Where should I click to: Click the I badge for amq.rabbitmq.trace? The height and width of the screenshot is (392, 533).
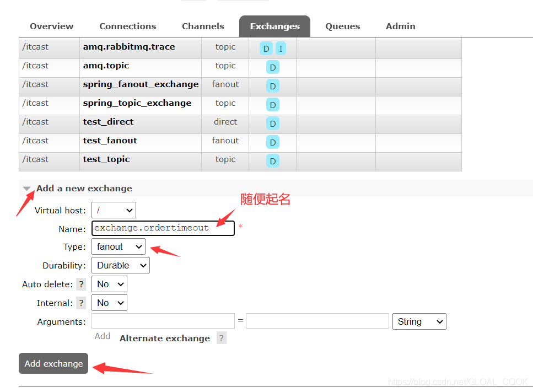pyautogui.click(x=281, y=49)
